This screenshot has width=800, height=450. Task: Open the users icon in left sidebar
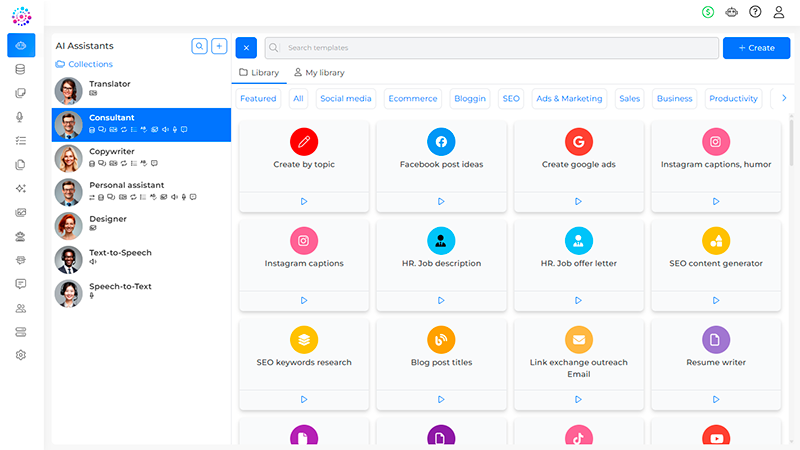[x=20, y=308]
